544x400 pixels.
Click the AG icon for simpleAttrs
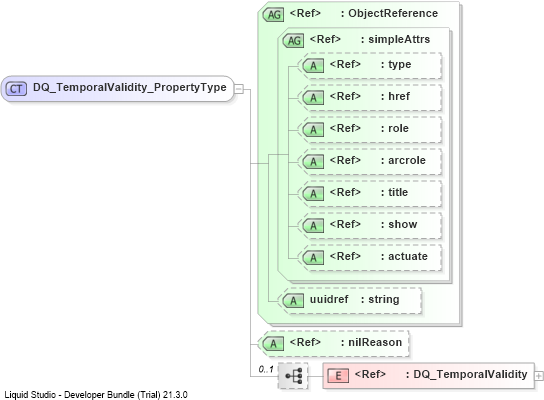coord(294,41)
